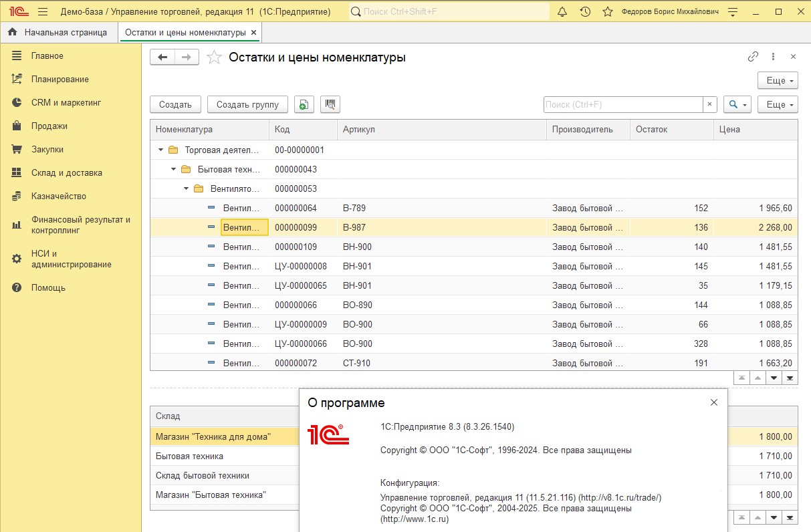Open НСИ и администрирование section

pyautogui.click(x=71, y=259)
